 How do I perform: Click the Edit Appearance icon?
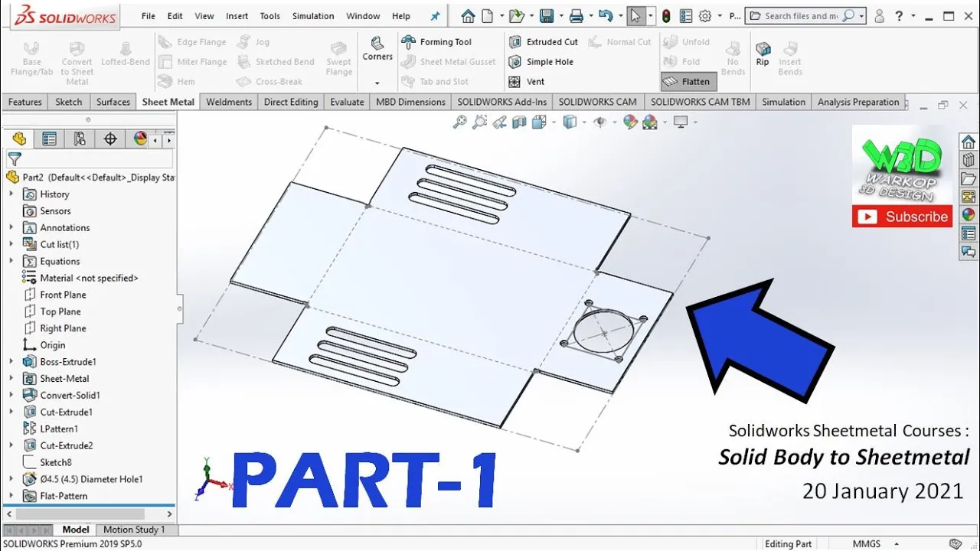pyautogui.click(x=630, y=122)
